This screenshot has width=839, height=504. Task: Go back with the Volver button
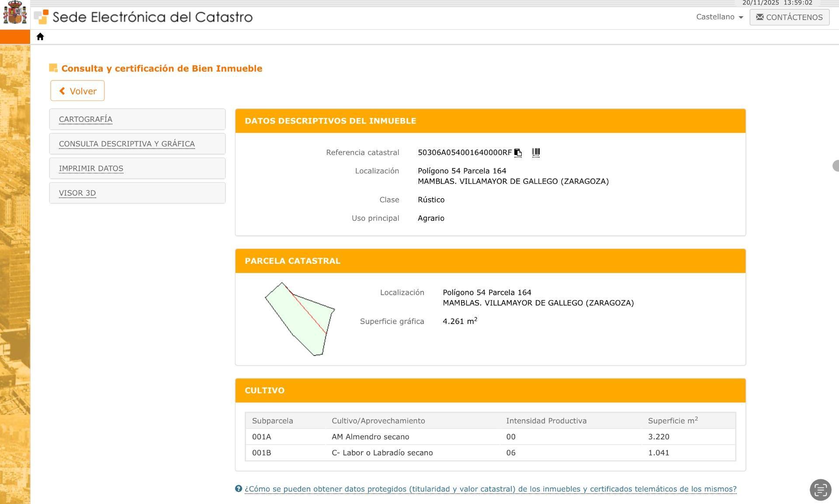pyautogui.click(x=77, y=91)
